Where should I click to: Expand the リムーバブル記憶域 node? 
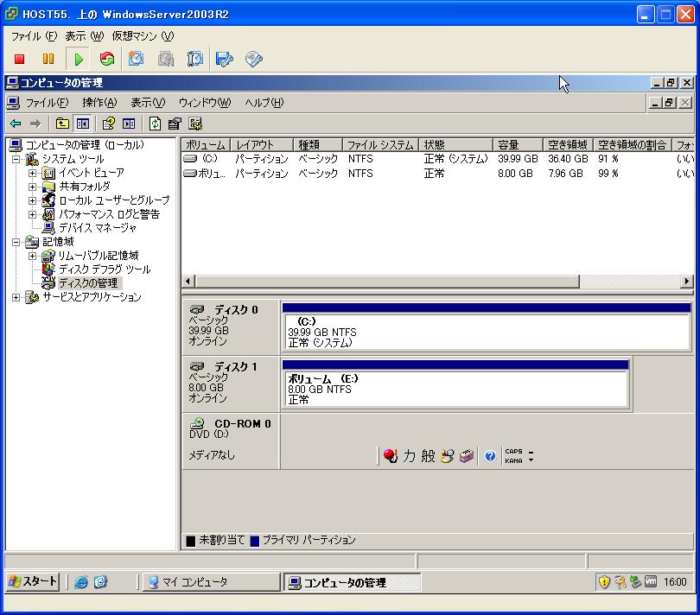pos(32,256)
